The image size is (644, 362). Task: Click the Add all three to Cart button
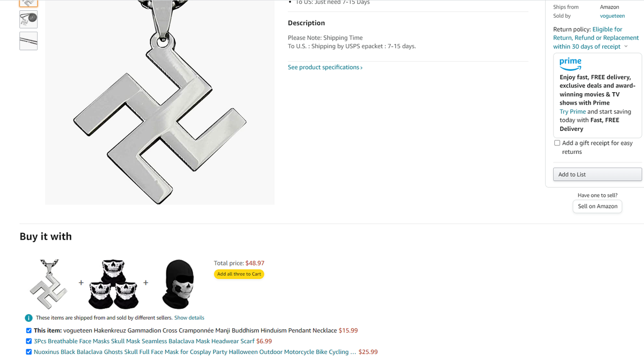point(239,274)
